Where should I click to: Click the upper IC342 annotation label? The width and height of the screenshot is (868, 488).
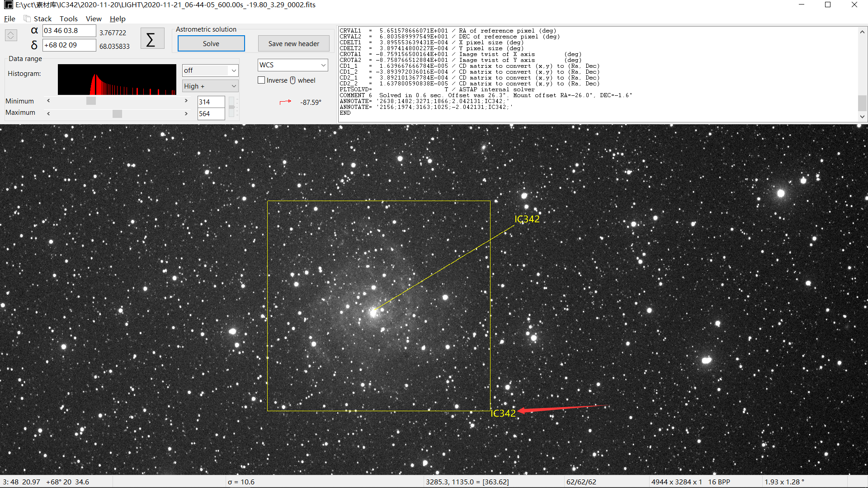point(527,219)
